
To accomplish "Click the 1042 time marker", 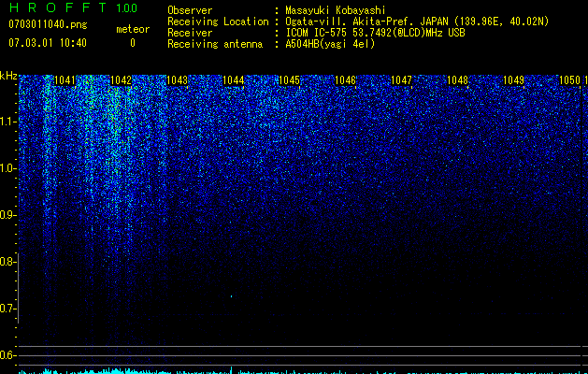I will click(x=122, y=80).
